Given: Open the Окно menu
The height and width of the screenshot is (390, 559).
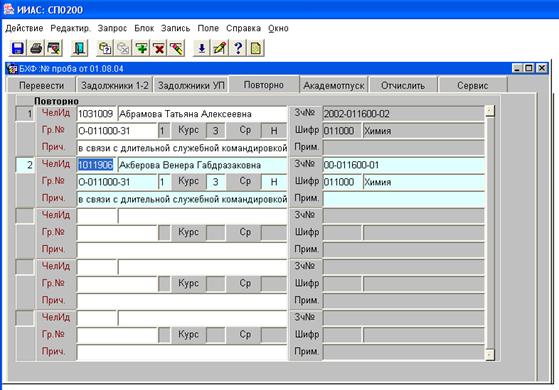Looking at the screenshot, I should [278, 28].
